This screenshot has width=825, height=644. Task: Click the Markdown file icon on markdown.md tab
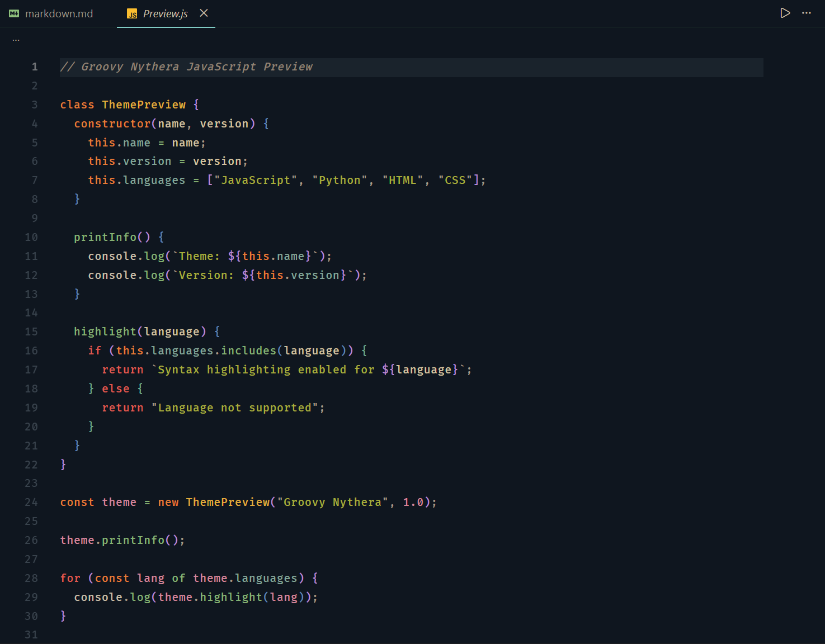(x=13, y=13)
